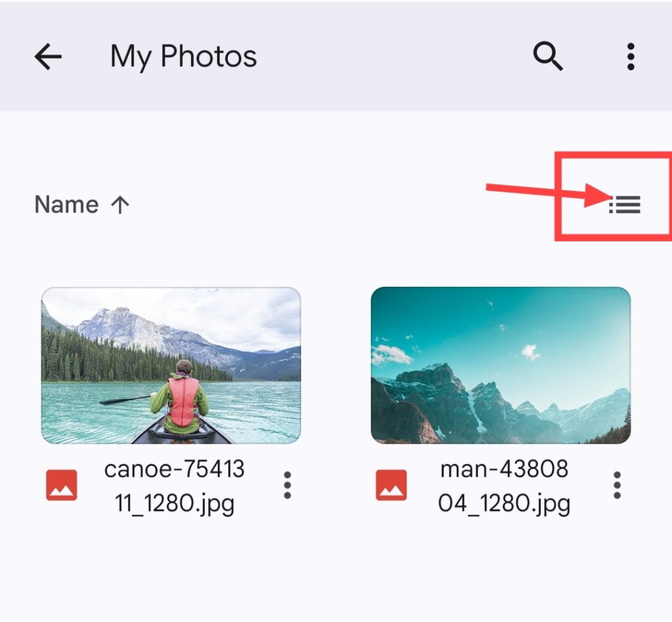Open the top-bar overflow menu
672x622 pixels.
click(x=631, y=56)
